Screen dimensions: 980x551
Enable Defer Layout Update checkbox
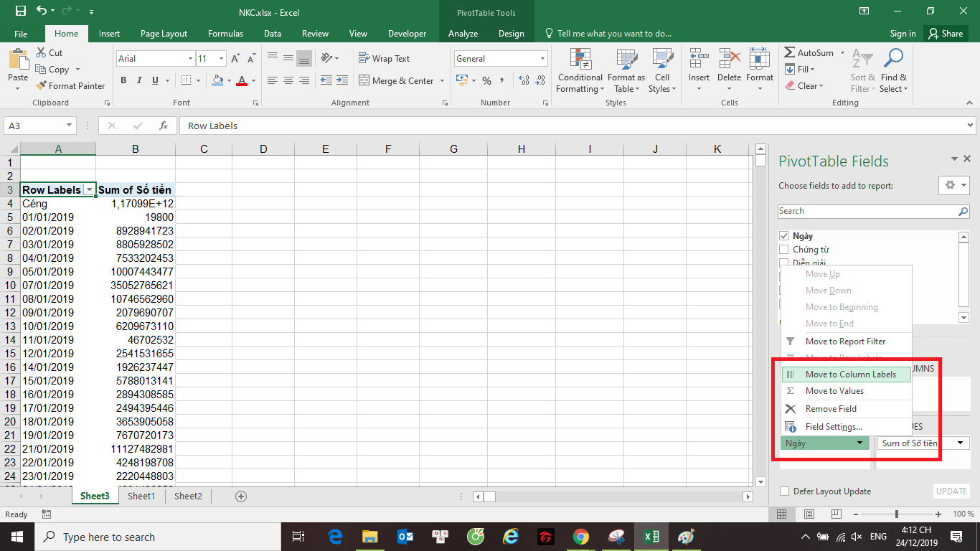pyautogui.click(x=785, y=491)
